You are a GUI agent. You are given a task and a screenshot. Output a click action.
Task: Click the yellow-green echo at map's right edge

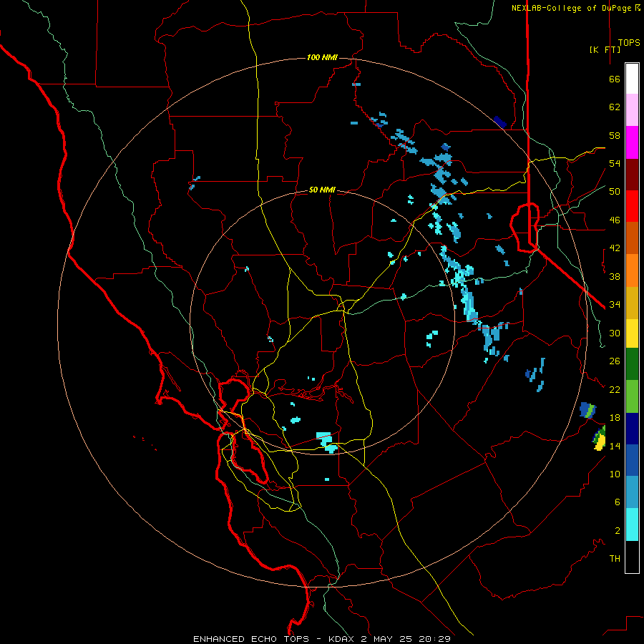pos(600,439)
